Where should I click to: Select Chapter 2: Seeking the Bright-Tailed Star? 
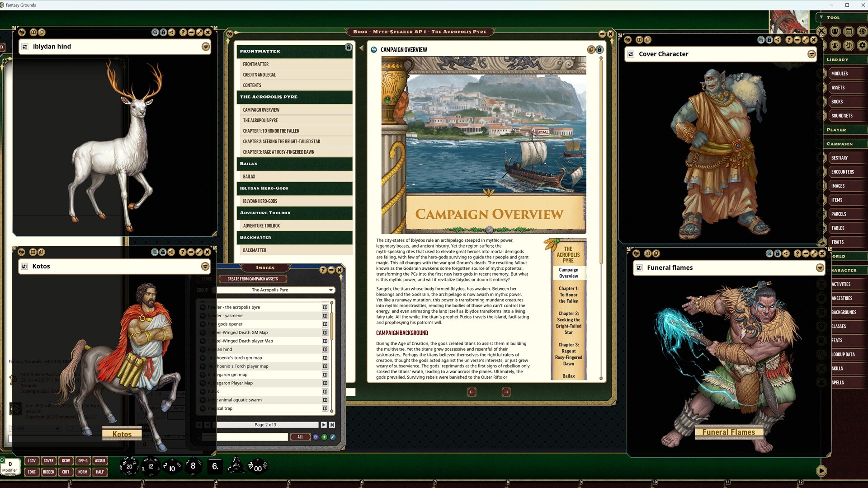point(281,141)
